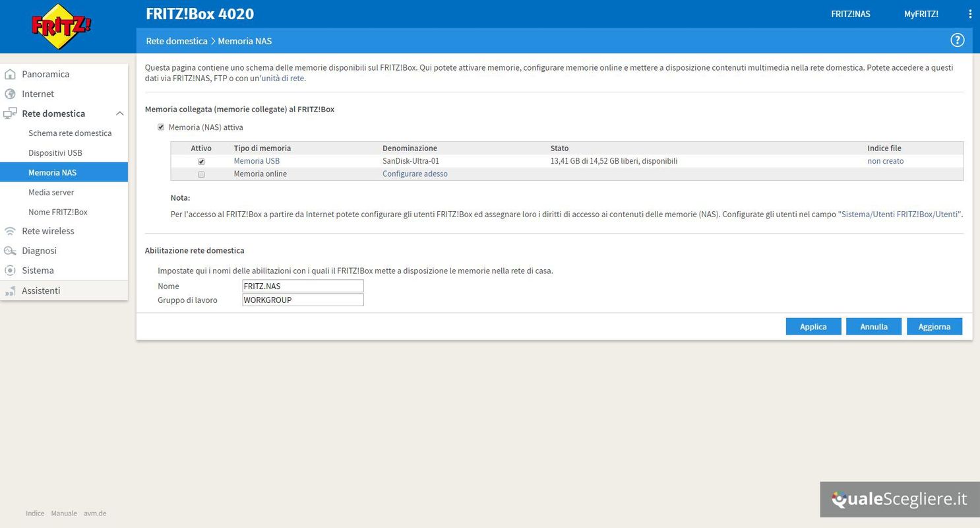The height and width of the screenshot is (528, 980).
Task: Click the FRITZ! logo in header
Action: pos(61,26)
